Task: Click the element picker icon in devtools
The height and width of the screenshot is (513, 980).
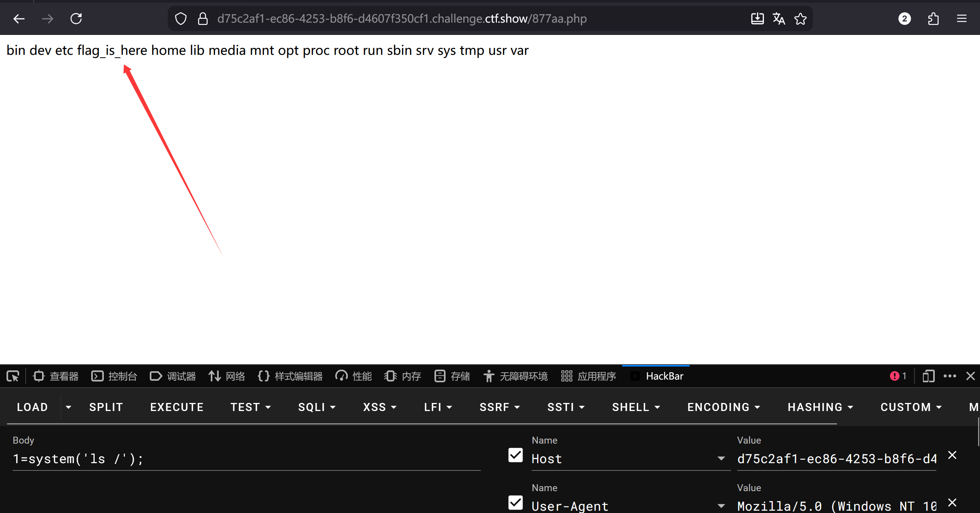Action: pyautogui.click(x=13, y=376)
